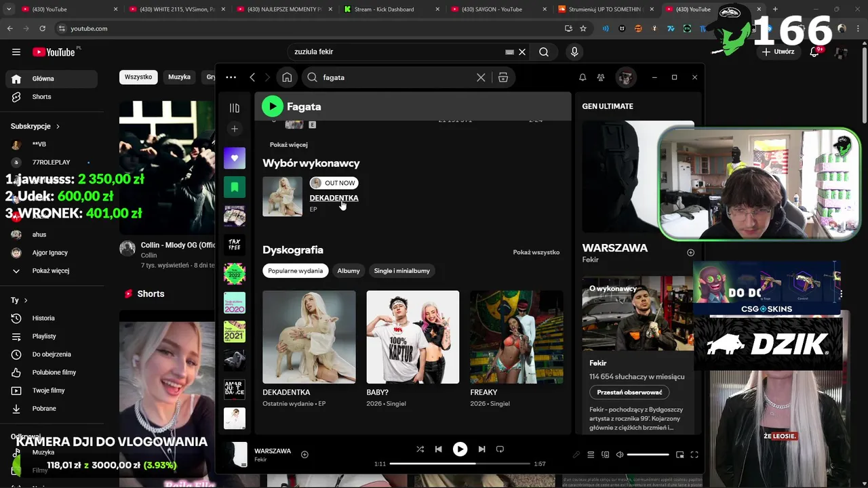Clear Spotify search field with X

pyautogui.click(x=481, y=77)
